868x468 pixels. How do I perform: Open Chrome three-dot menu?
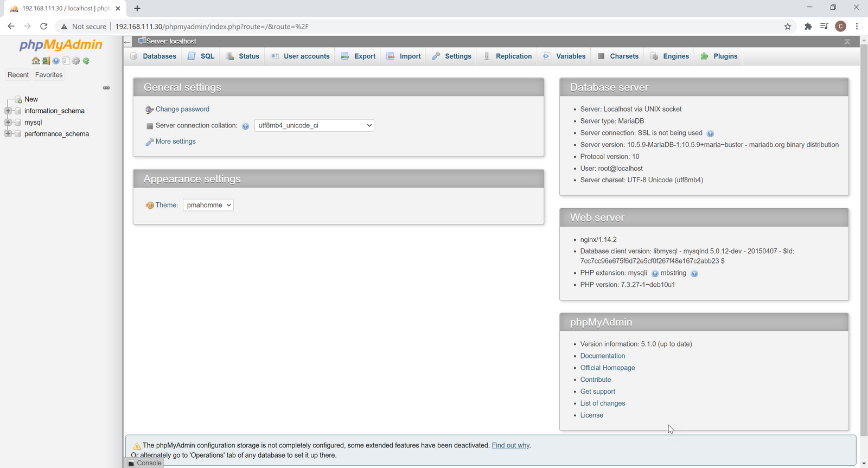(857, 27)
